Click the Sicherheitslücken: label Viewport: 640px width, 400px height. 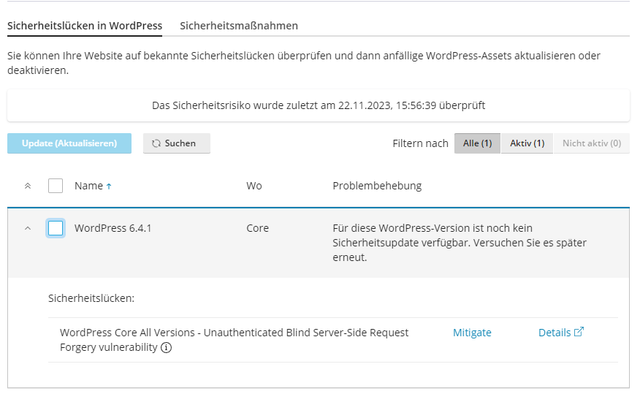(91, 298)
